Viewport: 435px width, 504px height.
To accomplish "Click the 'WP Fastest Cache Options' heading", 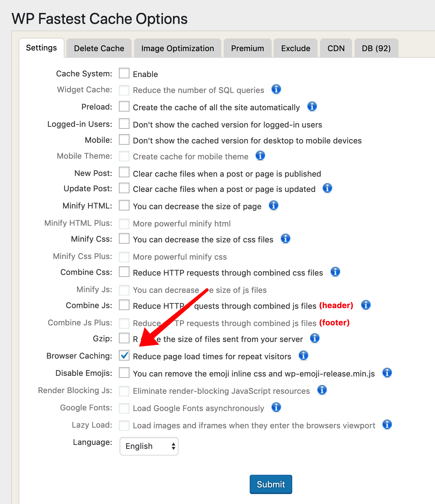I will 100,19.
